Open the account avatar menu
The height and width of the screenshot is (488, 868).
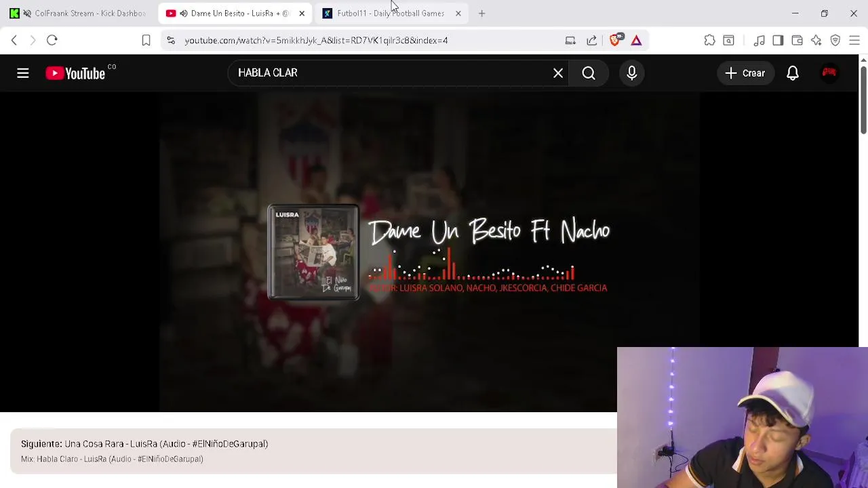click(x=829, y=73)
